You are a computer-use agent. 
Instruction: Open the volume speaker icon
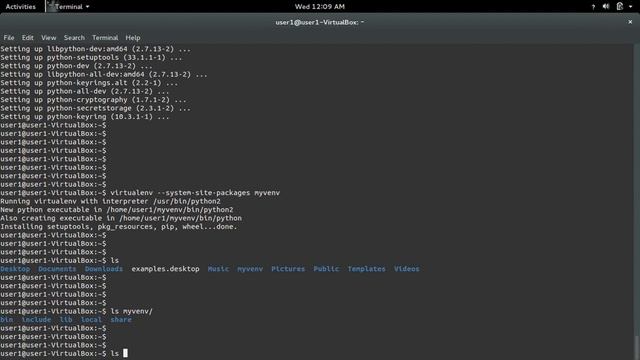(606, 7)
